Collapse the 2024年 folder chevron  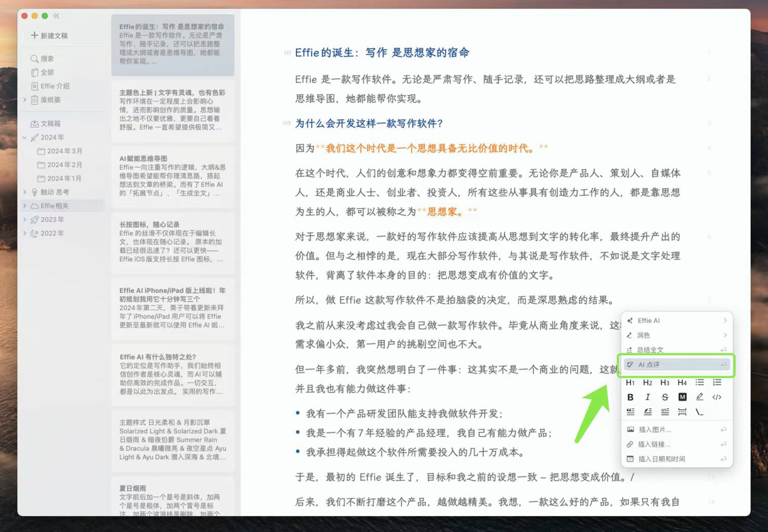click(24, 137)
